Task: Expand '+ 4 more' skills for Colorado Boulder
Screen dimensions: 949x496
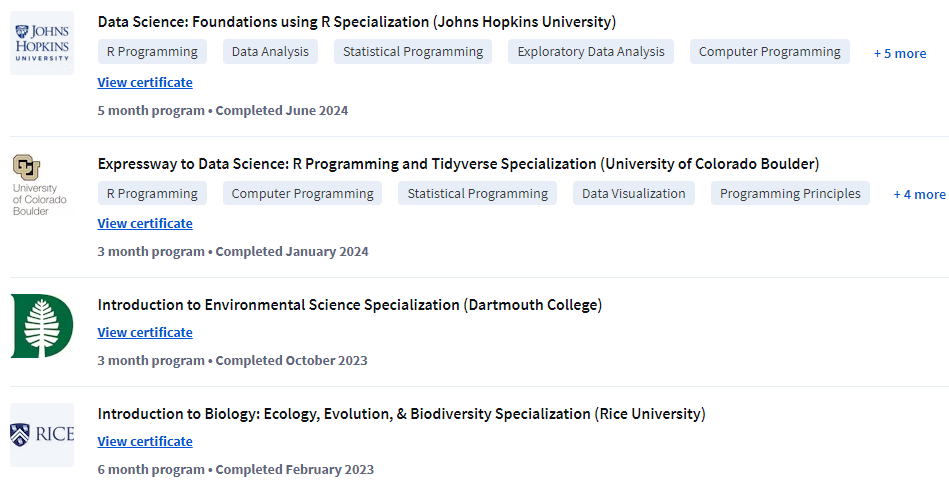Action: tap(919, 194)
